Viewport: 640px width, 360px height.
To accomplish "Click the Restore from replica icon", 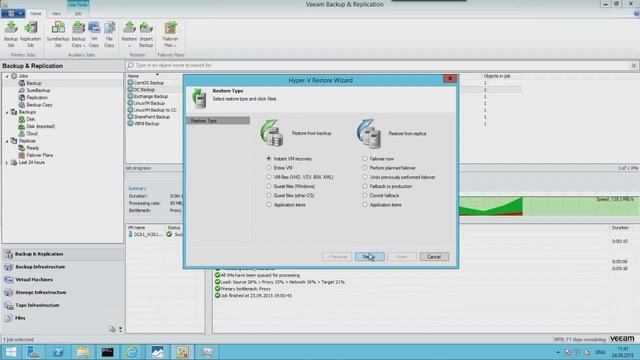I will (x=369, y=133).
